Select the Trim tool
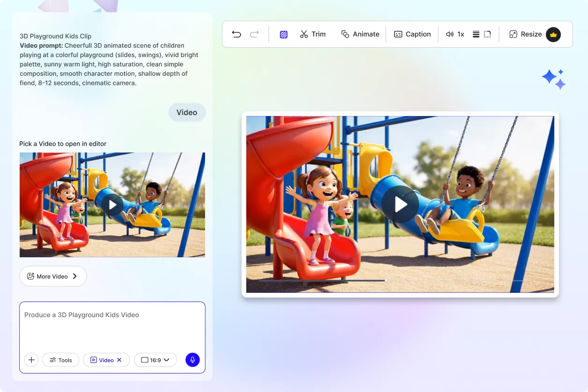588x392 pixels. (313, 34)
